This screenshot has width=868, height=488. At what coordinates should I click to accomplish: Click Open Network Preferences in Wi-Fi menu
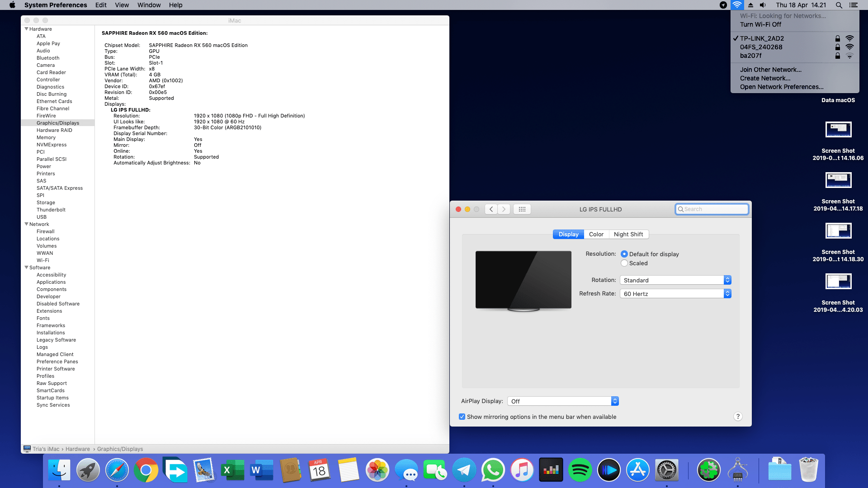(x=781, y=86)
